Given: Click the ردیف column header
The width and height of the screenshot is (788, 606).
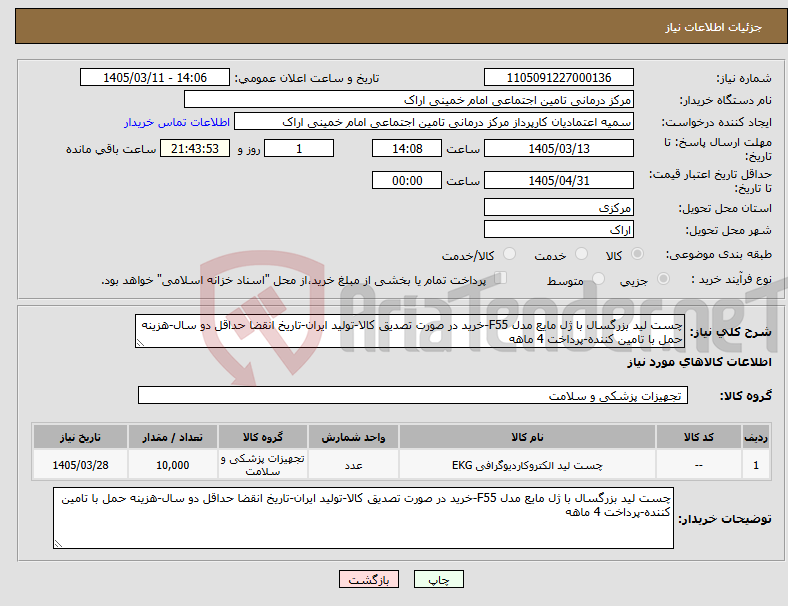Looking at the screenshot, I should click(755, 437).
